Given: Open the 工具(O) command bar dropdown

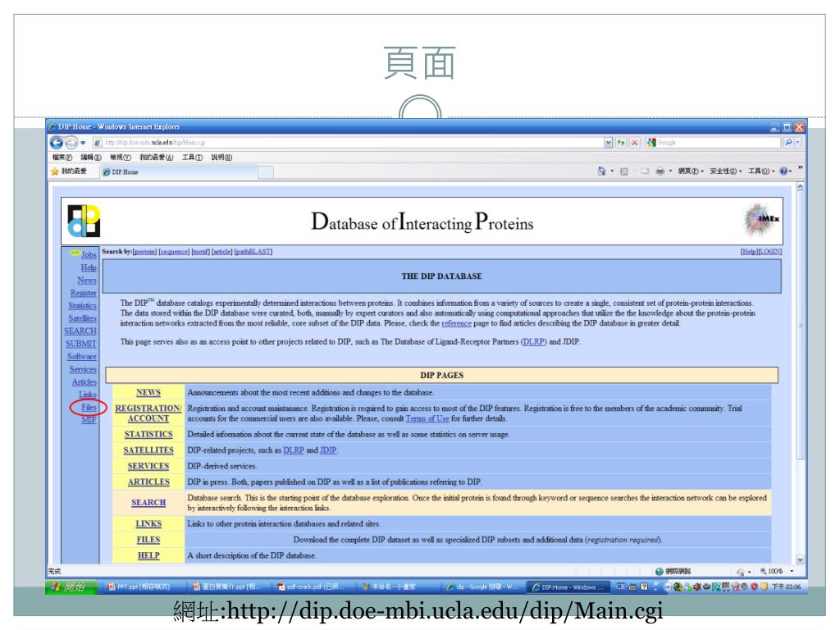Looking at the screenshot, I should [761, 171].
